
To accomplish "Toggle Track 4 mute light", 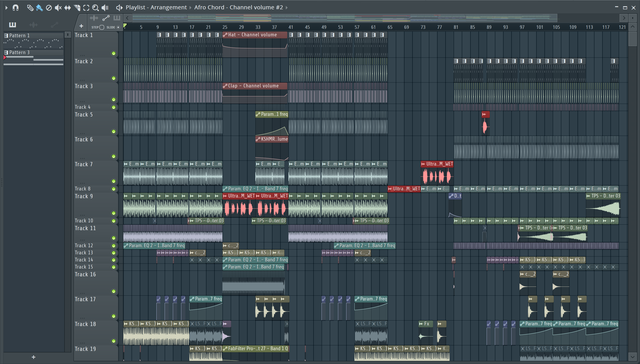I will (x=114, y=107).
